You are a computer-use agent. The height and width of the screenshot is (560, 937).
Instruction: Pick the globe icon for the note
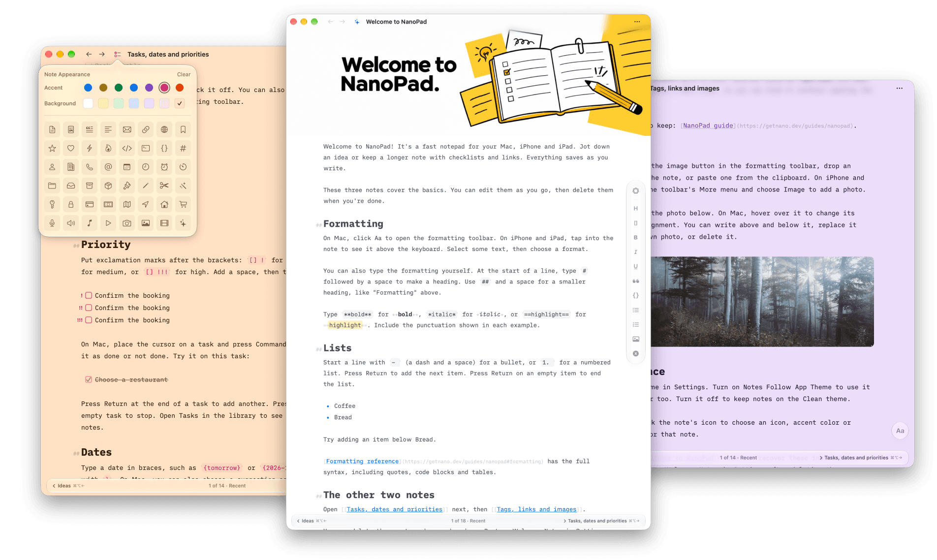(x=164, y=129)
